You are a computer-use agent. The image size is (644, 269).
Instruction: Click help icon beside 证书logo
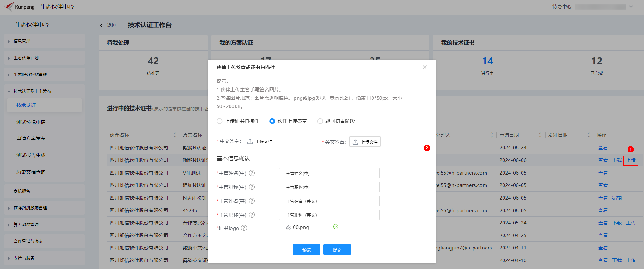(x=244, y=228)
